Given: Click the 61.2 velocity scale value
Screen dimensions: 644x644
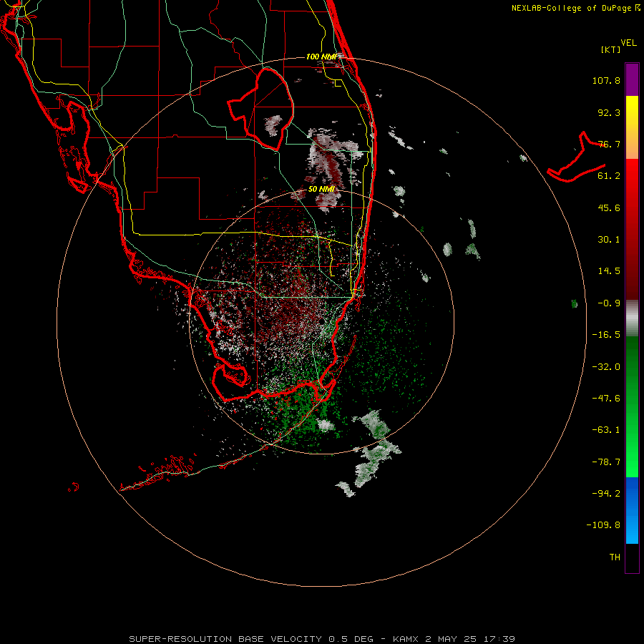Looking at the screenshot, I should 609,176.
